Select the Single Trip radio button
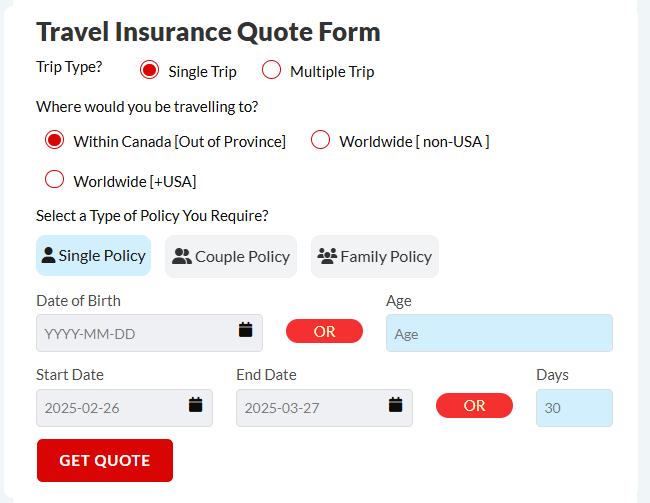This screenshot has height=503, width=650. point(149,70)
